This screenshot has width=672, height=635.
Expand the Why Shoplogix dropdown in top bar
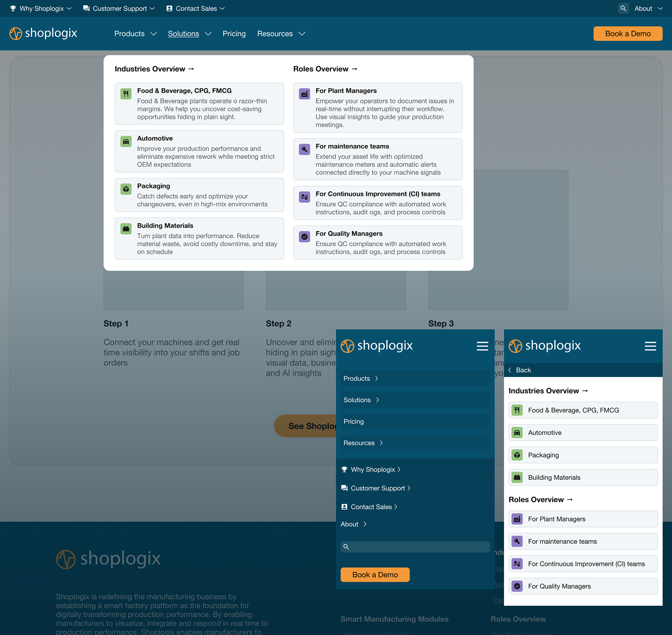pos(41,8)
